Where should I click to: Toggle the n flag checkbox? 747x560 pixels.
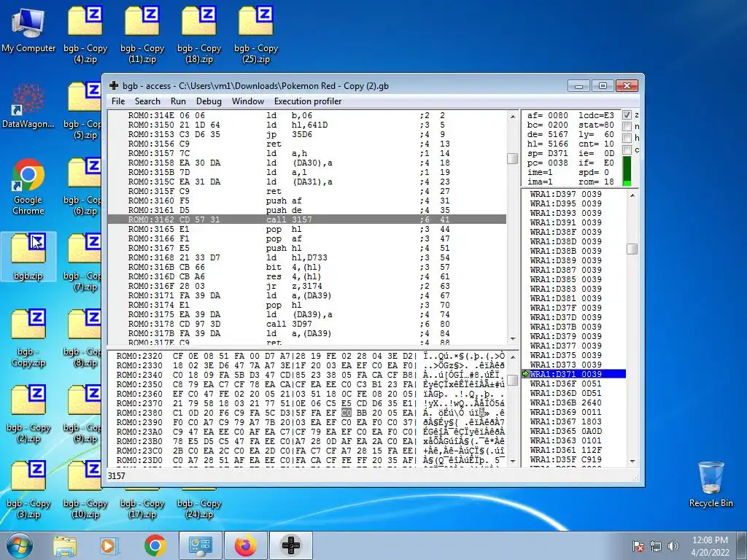point(627,126)
